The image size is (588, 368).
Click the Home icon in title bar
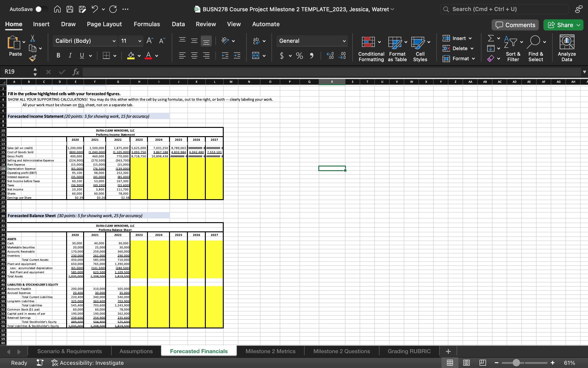point(57,9)
